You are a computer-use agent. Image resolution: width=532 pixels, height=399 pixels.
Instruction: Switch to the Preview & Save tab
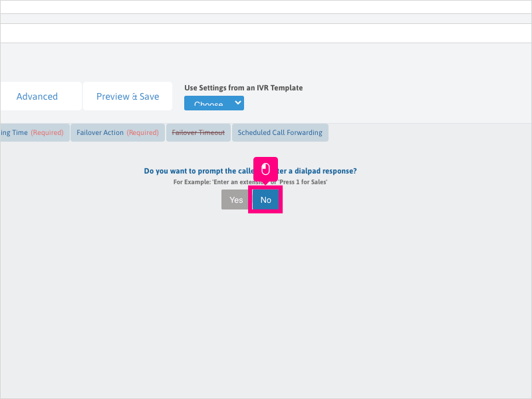click(x=128, y=96)
